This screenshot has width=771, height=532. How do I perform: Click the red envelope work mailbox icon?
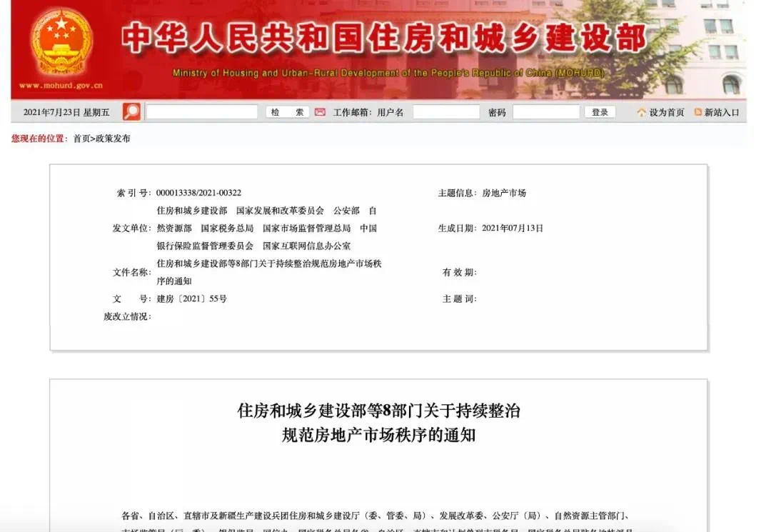click(x=320, y=112)
